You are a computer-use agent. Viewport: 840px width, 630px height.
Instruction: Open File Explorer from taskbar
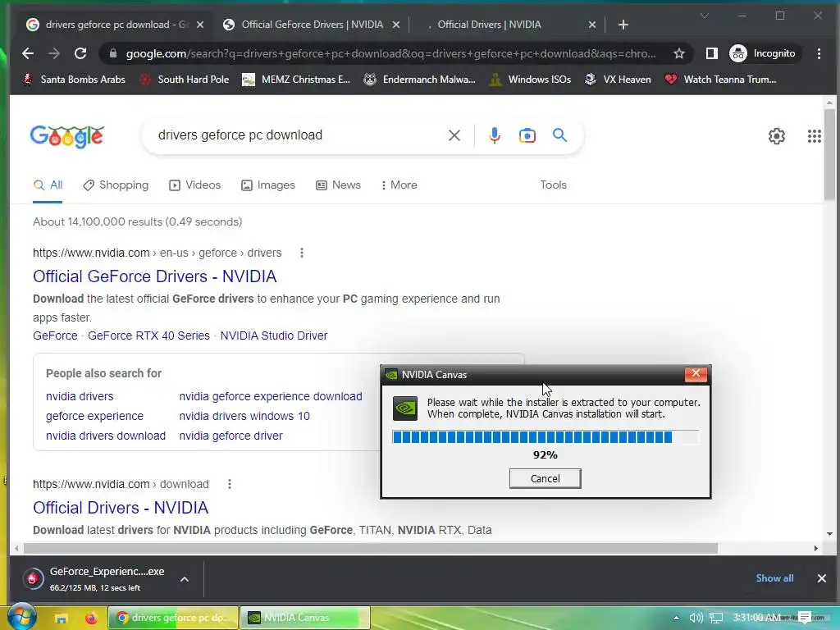pyautogui.click(x=61, y=619)
